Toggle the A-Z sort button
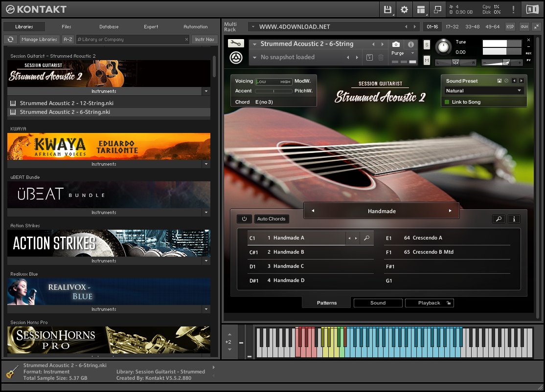 (68, 40)
